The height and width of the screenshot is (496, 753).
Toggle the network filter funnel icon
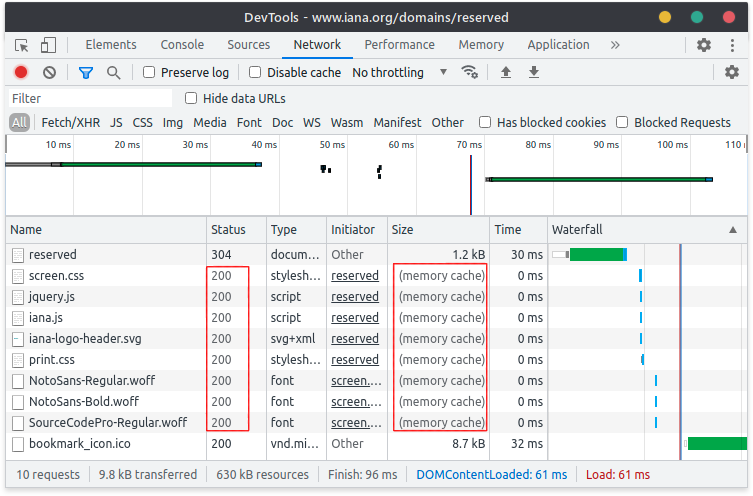coord(86,72)
